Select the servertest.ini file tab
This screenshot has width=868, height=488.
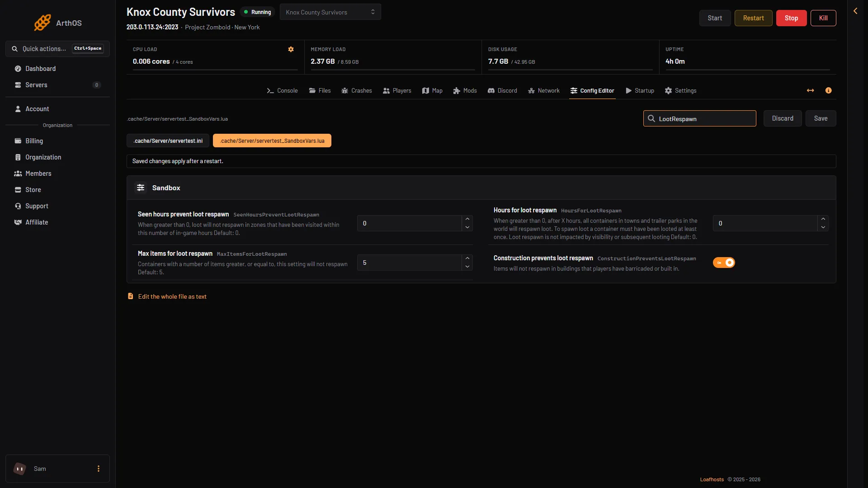pyautogui.click(x=168, y=141)
